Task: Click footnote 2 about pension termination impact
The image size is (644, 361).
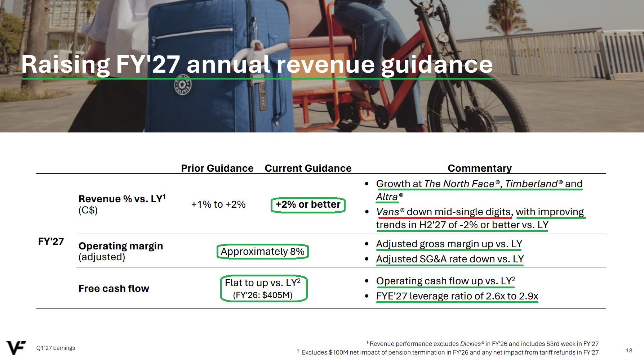Action: click(448, 352)
